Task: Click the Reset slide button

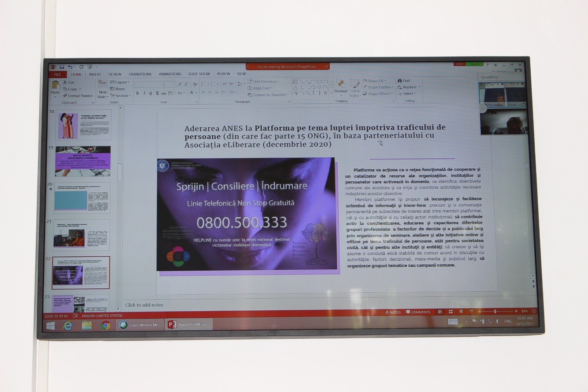Action: pos(118,89)
